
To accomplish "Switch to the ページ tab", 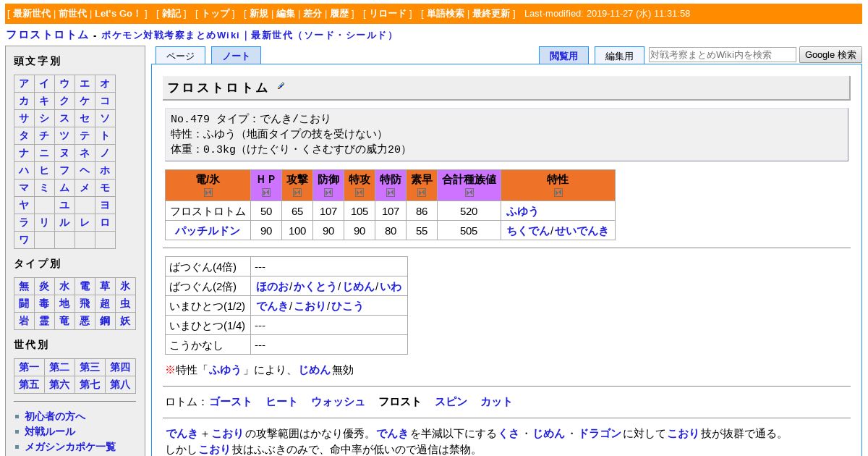I will 180,56.
